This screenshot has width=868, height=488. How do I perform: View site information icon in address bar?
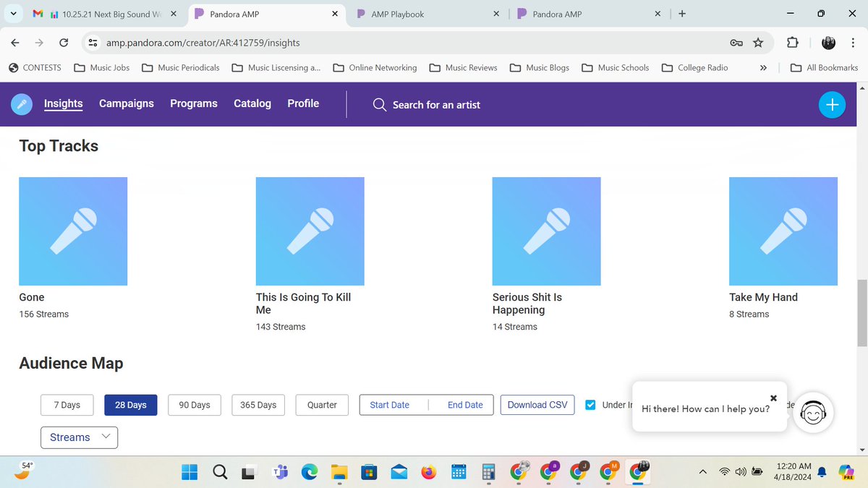(x=93, y=43)
